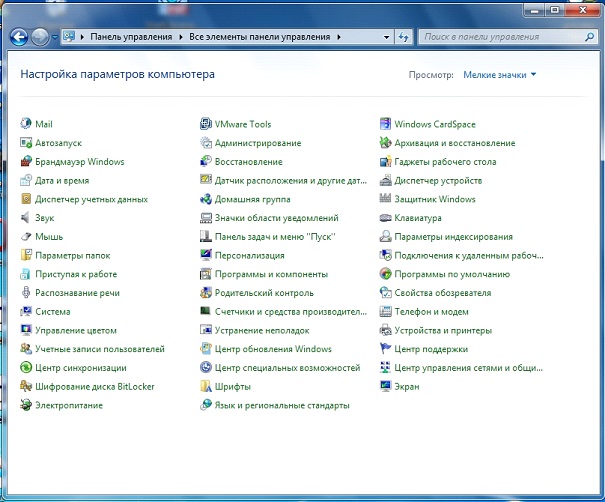Open Счетчики и средства производительности link
Image resolution: width=605 pixels, height=502 pixels.
[291, 312]
